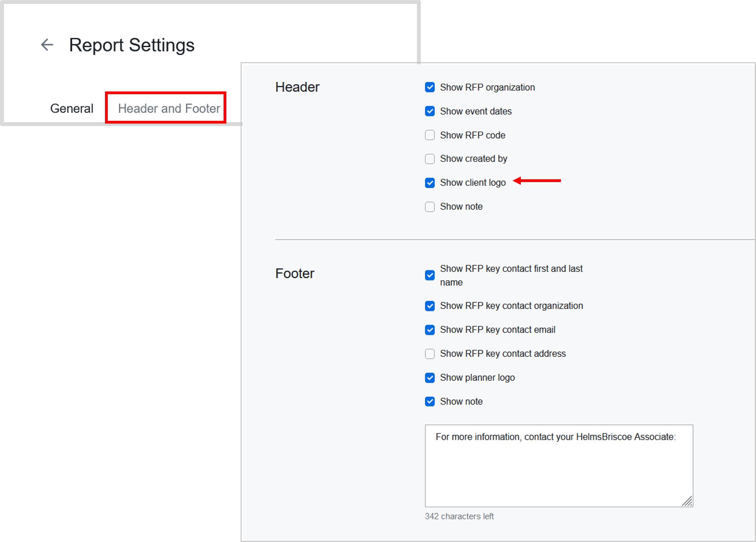Uncheck Show note in the Footer section
756x542 pixels.
[x=430, y=402]
